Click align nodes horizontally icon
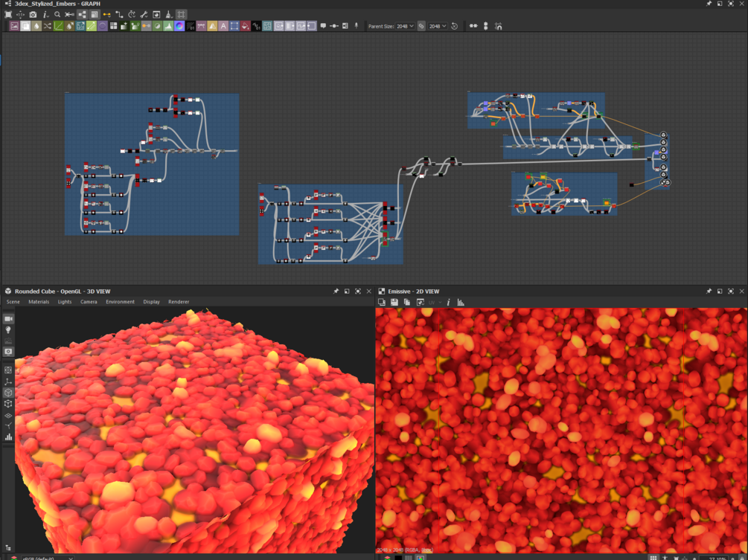The height and width of the screenshot is (560, 748). pyautogui.click(x=473, y=26)
